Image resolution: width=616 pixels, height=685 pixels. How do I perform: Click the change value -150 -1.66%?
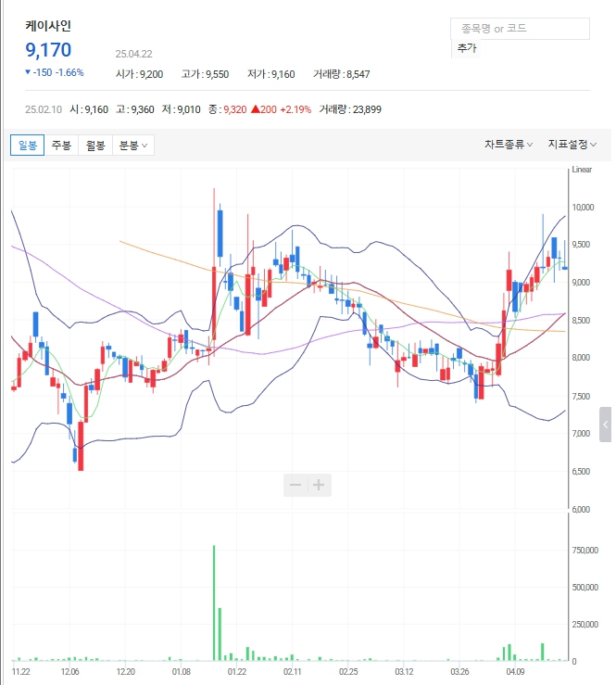(x=55, y=72)
